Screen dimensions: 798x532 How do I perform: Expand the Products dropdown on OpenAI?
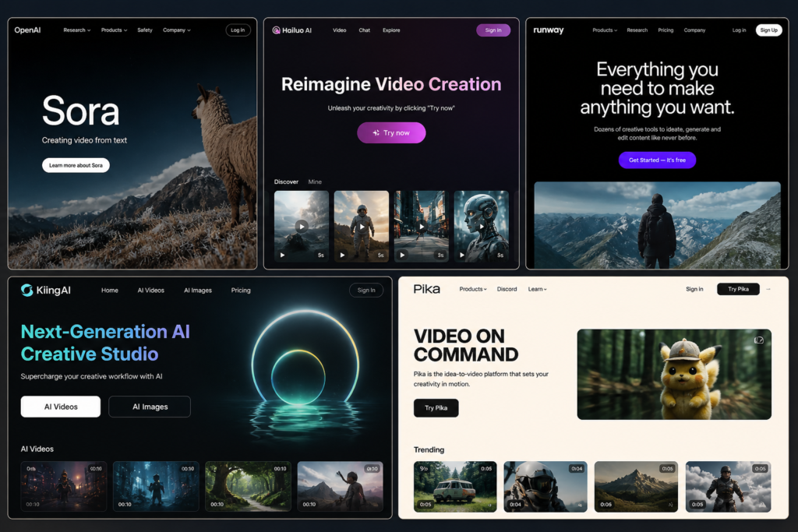114,30
